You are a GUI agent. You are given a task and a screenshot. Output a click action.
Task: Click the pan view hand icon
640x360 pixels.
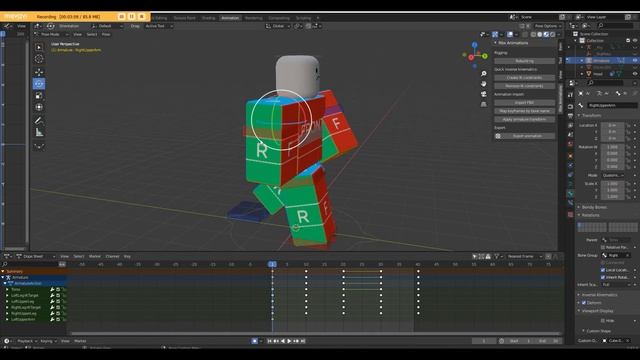click(484, 84)
